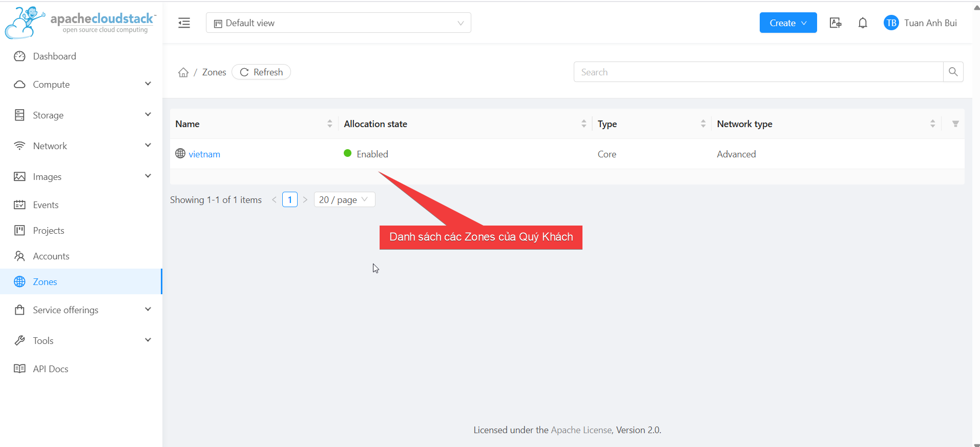
Task: Open the Default view dropdown
Action: click(x=338, y=23)
